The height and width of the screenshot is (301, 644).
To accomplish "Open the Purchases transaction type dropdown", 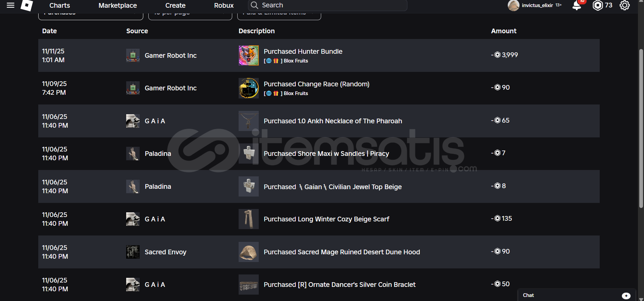I will tap(91, 15).
